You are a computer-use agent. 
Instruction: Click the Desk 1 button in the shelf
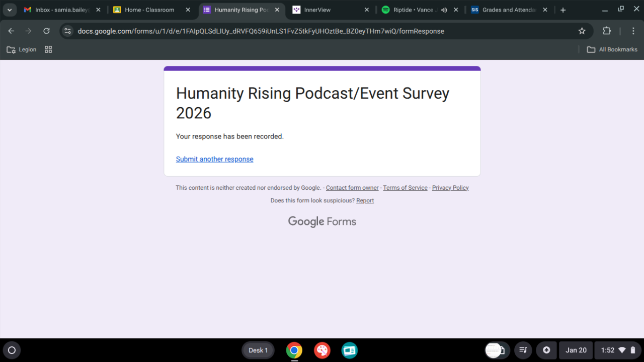(258, 350)
